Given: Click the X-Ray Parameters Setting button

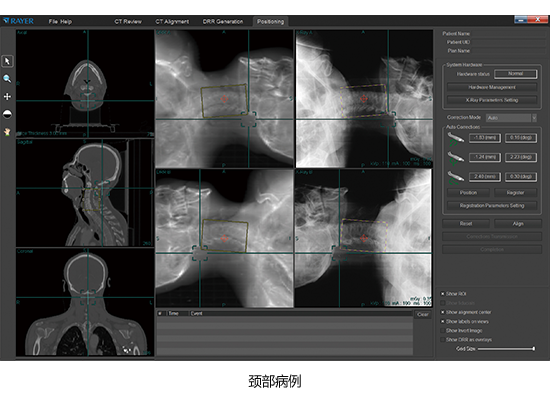Looking at the screenshot, I should pos(492,100).
